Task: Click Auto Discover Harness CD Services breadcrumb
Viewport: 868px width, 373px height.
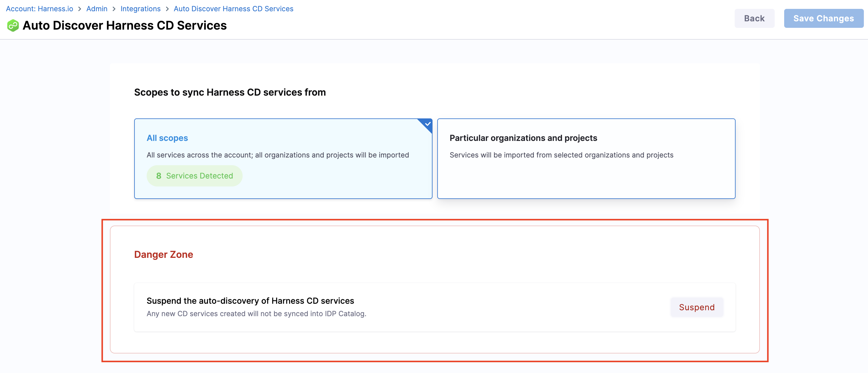Action: 233,9
